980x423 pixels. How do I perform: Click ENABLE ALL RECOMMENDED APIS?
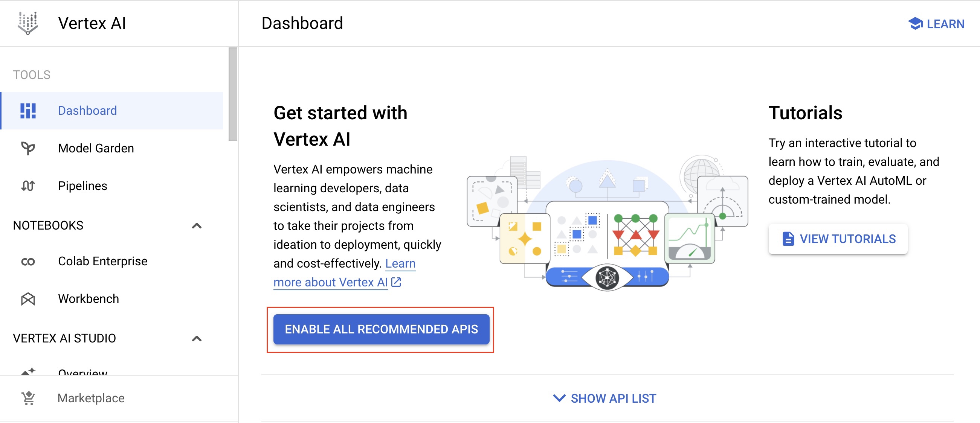click(381, 329)
